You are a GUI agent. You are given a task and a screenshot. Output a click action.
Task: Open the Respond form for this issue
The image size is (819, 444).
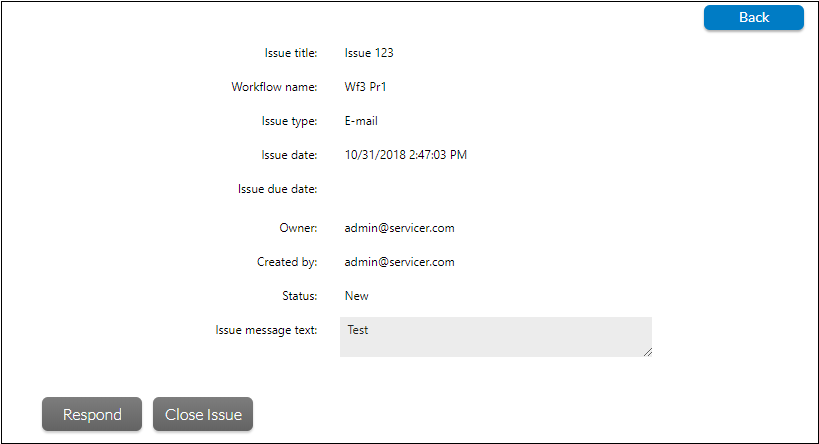[92, 414]
